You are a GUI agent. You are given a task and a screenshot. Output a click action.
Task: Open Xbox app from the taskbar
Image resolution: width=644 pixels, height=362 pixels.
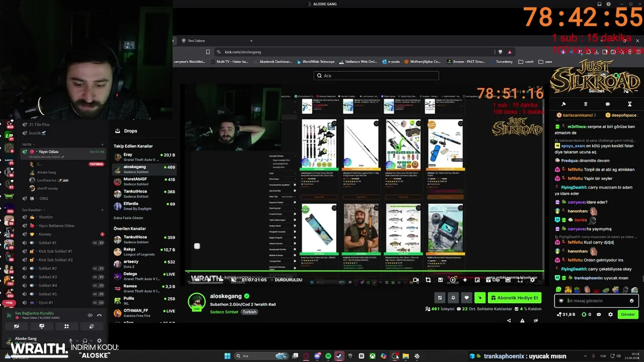pos(372,356)
